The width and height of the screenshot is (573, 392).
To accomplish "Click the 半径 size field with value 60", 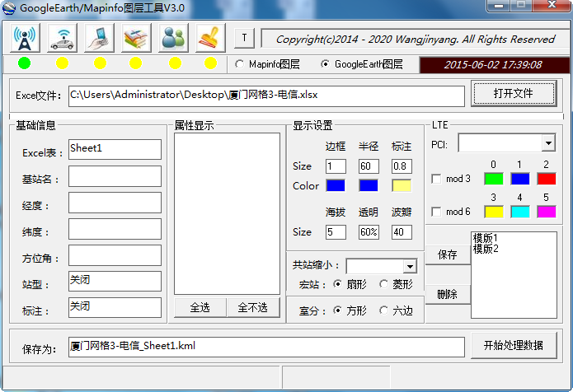I will [x=369, y=166].
